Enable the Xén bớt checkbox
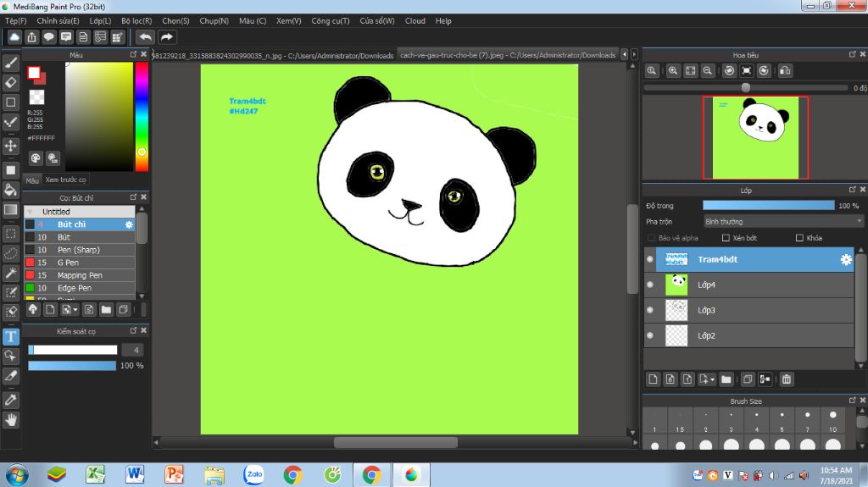This screenshot has height=487, width=868. 726,238
